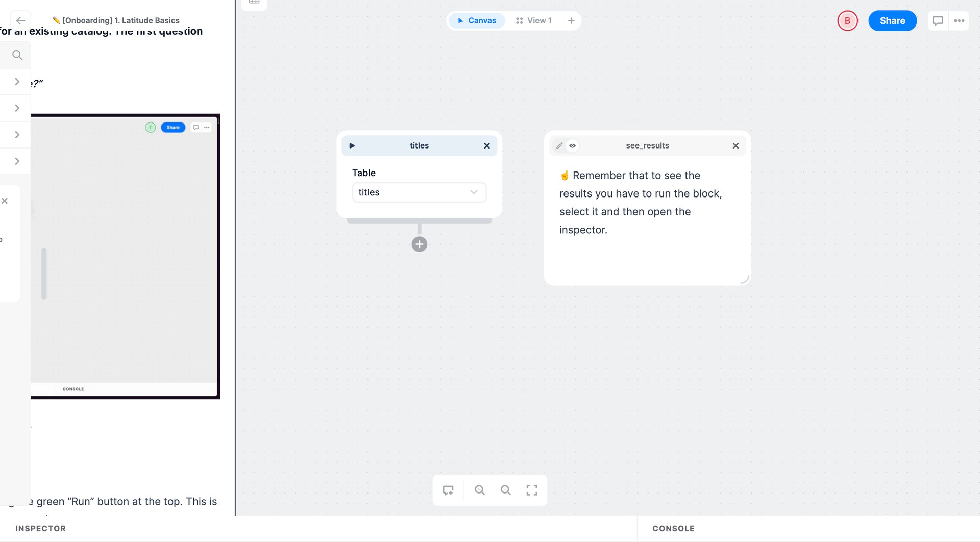Run the titles block using its play icon
Image resolution: width=980 pixels, height=542 pixels.
[x=352, y=145]
